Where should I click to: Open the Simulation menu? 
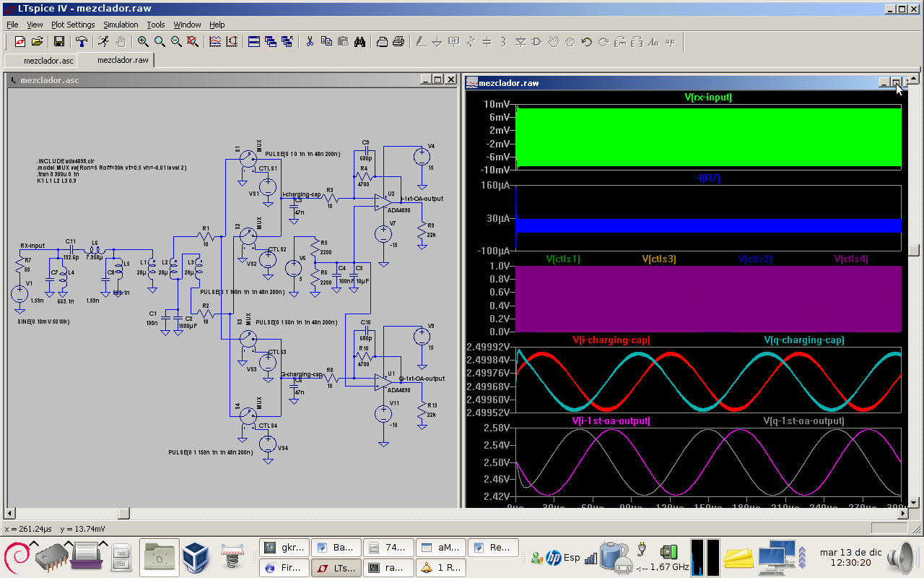click(121, 25)
